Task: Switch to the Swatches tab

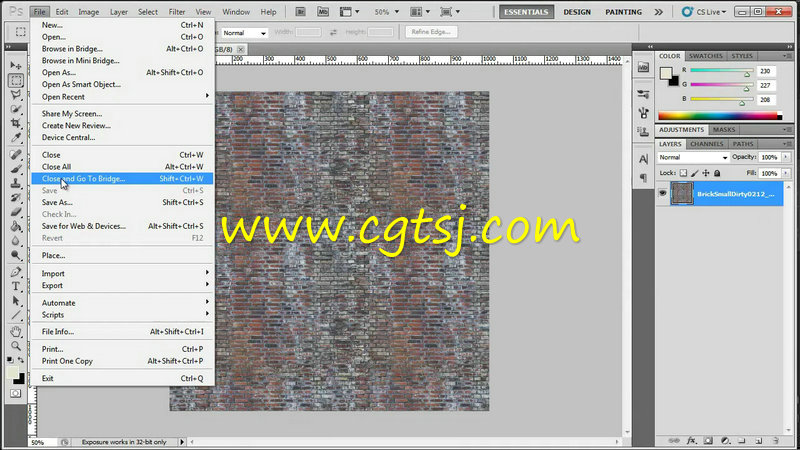Action: click(x=706, y=56)
